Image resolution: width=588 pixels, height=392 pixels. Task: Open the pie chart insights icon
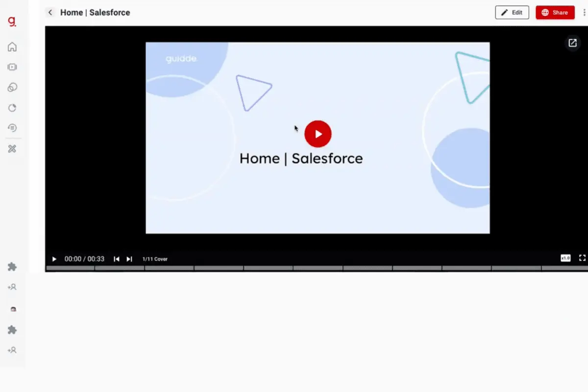[x=12, y=108]
